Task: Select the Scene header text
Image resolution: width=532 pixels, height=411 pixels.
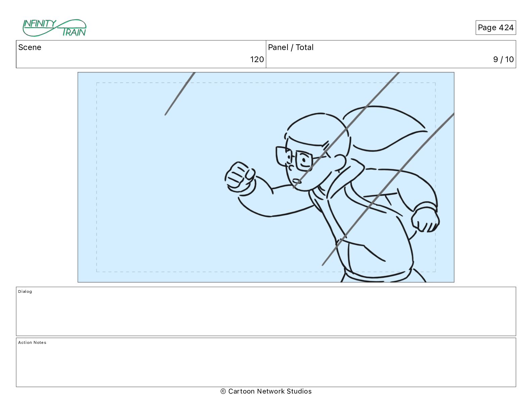Action: pyautogui.click(x=30, y=47)
